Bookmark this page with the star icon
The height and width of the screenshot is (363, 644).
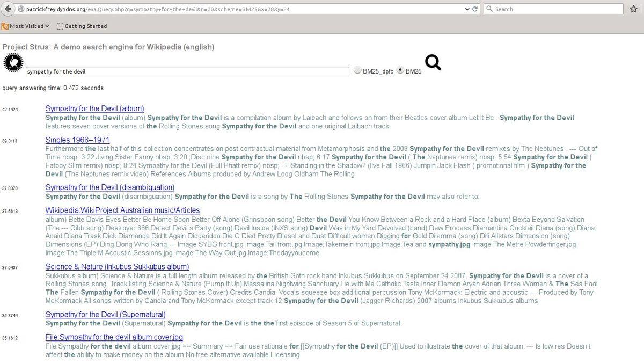point(634,9)
